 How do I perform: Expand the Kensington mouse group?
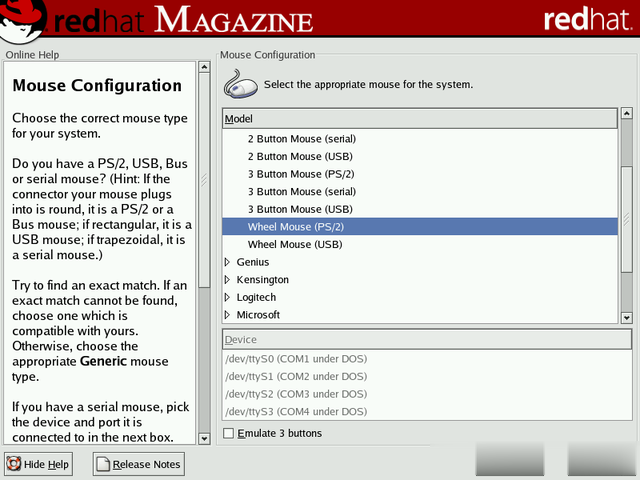click(x=227, y=279)
